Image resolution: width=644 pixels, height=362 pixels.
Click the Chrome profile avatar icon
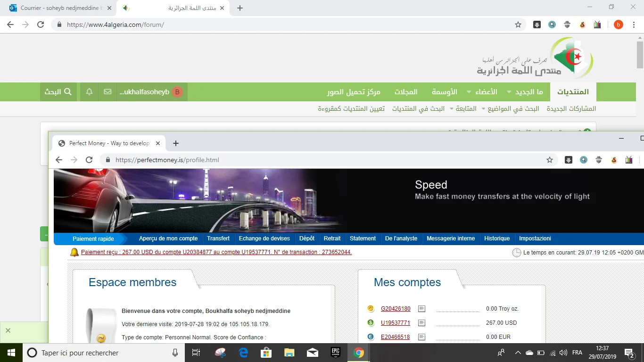pyautogui.click(x=618, y=25)
